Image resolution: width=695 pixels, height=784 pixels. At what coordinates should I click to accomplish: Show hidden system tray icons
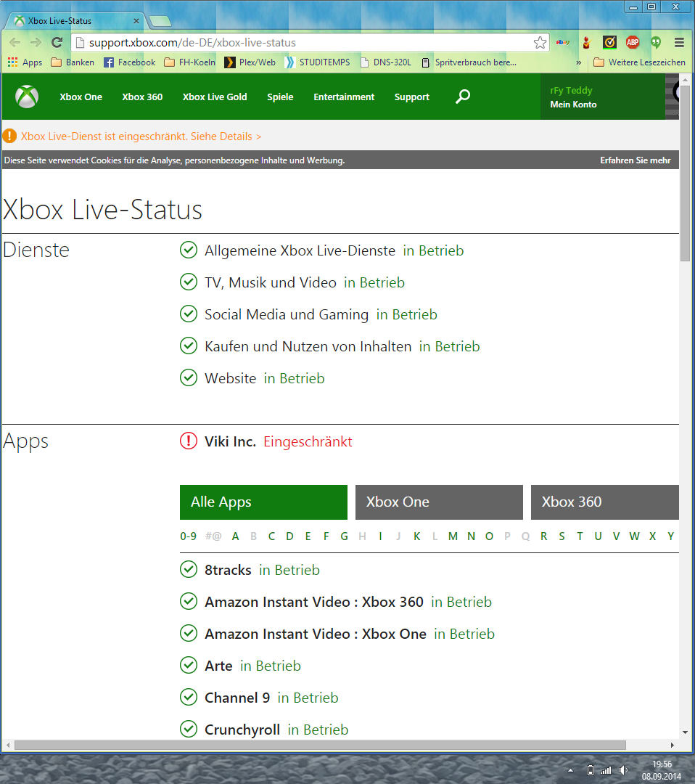[x=570, y=770]
